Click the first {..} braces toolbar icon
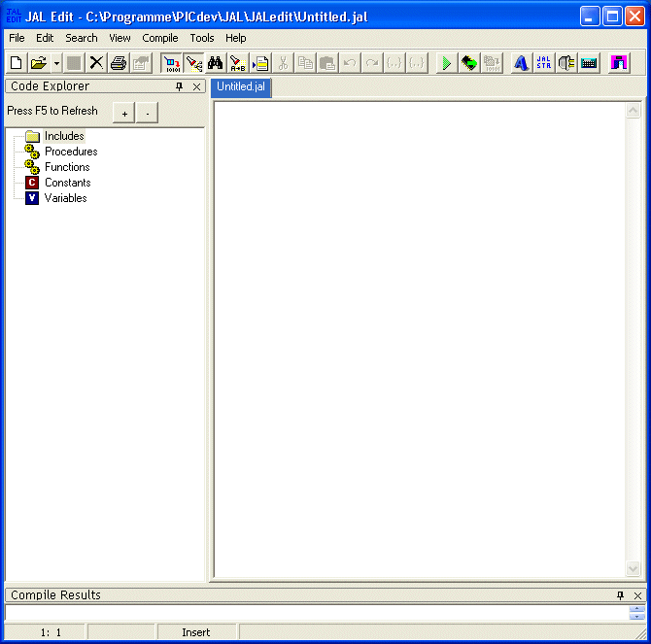The image size is (651, 644). tap(394, 63)
